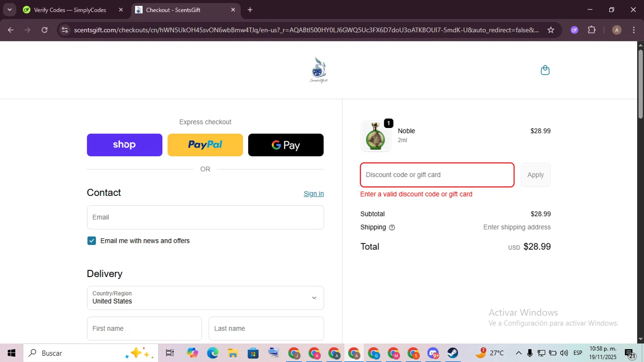644x362 pixels.
Task: Open the notification center icon
Action: (630, 353)
